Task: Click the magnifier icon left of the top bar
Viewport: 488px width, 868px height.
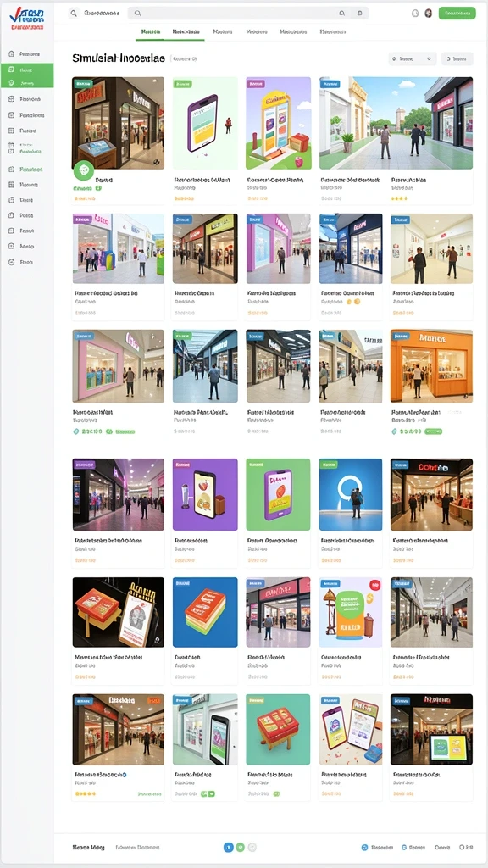Action: click(73, 14)
